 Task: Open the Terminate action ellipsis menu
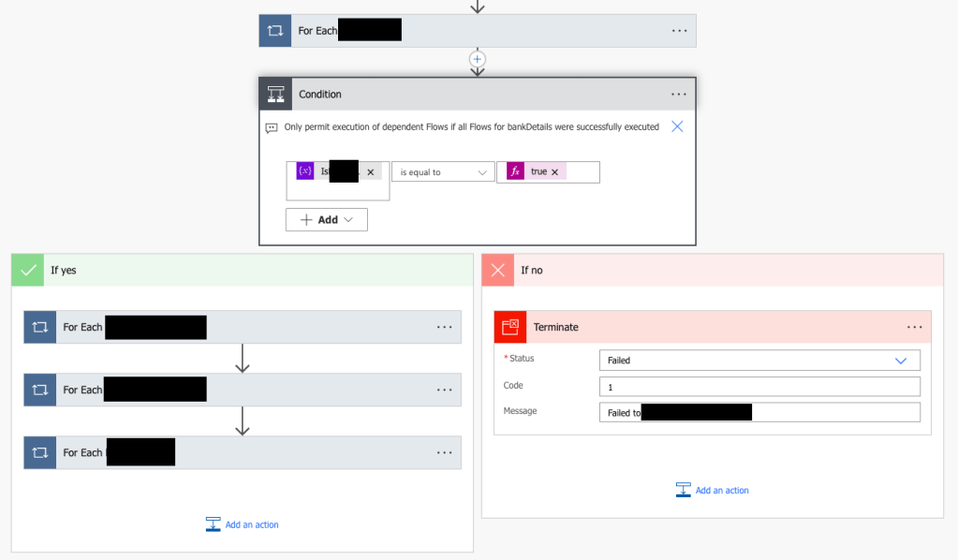[915, 327]
